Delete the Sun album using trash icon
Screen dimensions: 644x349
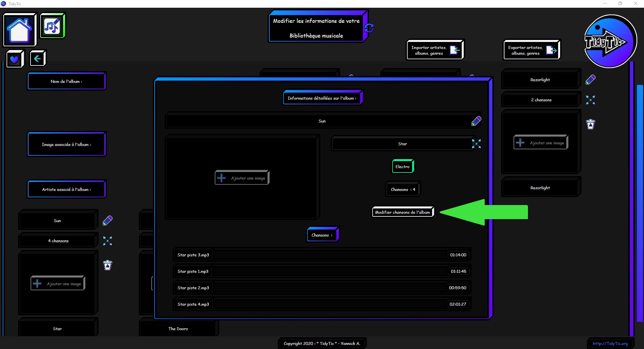coord(108,265)
